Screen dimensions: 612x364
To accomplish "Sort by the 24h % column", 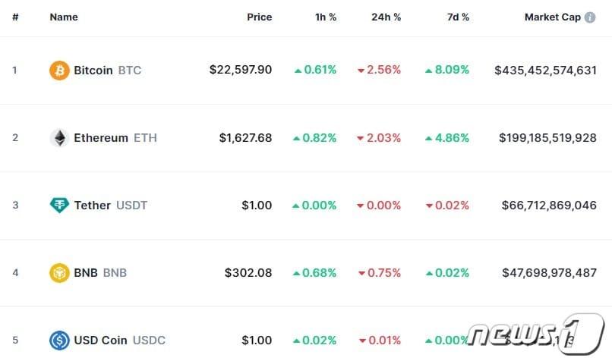I will (x=386, y=17).
